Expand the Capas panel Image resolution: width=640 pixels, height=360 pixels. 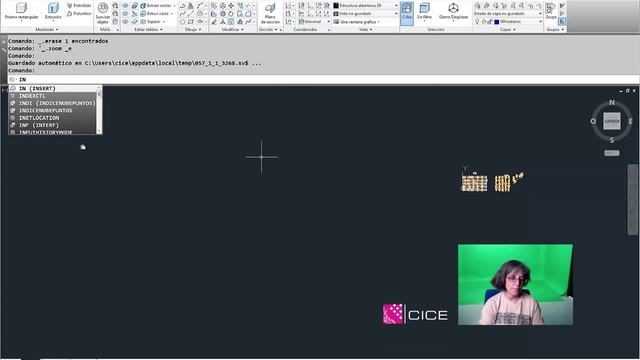[x=508, y=29]
